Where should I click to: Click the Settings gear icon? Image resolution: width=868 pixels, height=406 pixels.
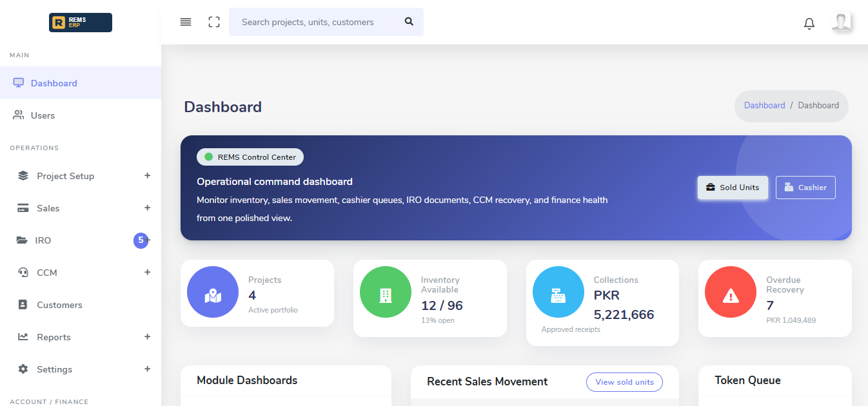[23, 369]
